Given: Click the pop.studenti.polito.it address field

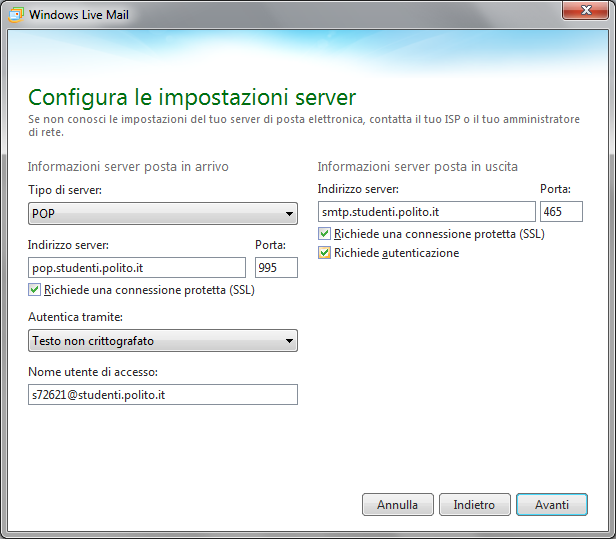Looking at the screenshot, I should (137, 267).
